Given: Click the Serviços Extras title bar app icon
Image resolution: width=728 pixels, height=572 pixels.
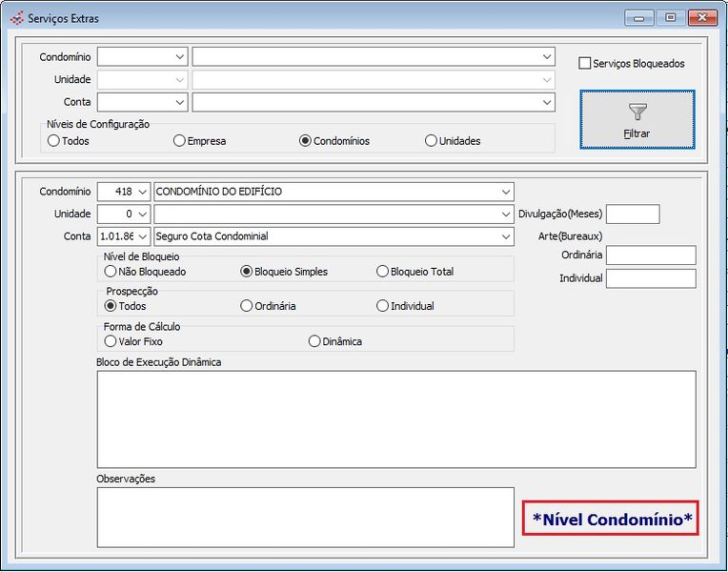Looking at the screenshot, I should tap(16, 17).
